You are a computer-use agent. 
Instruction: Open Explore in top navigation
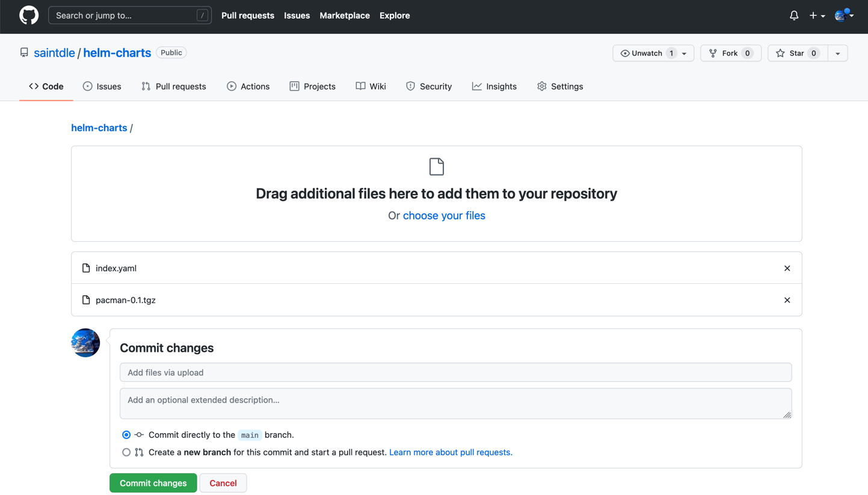(395, 16)
